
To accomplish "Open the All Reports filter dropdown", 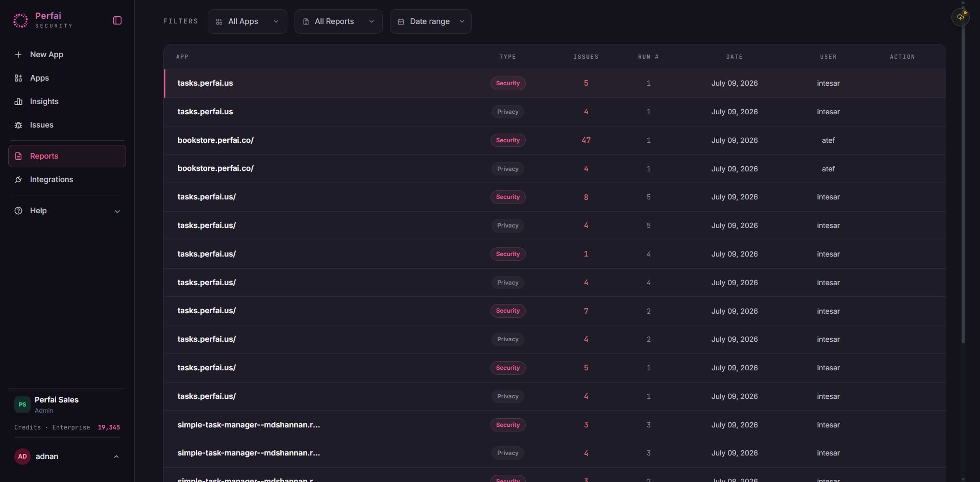I will tap(338, 21).
